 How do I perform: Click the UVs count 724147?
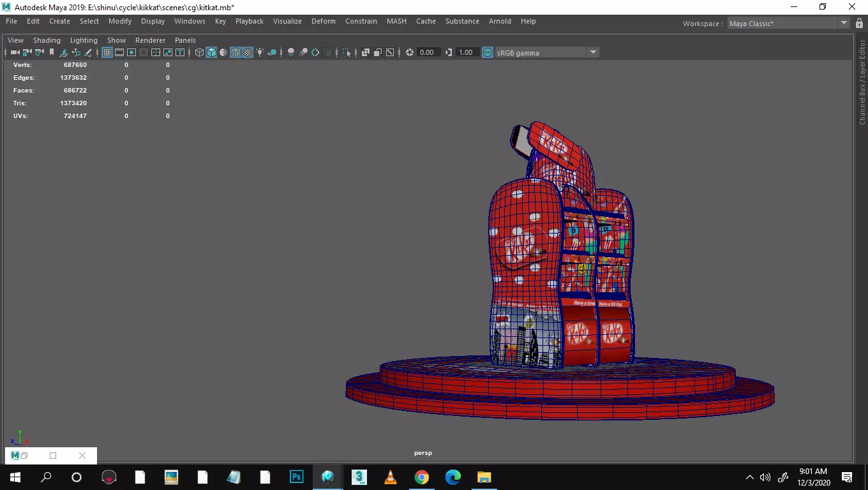point(75,116)
